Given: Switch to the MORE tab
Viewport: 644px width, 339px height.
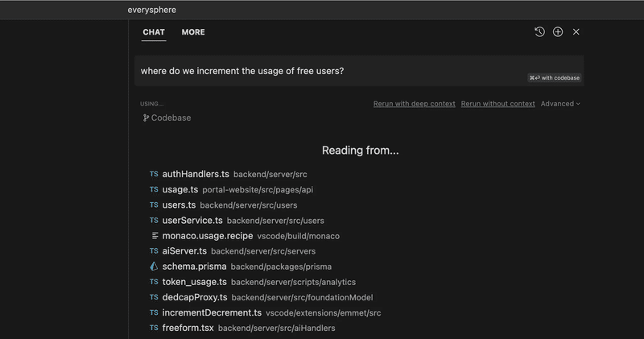Looking at the screenshot, I should pos(193,32).
